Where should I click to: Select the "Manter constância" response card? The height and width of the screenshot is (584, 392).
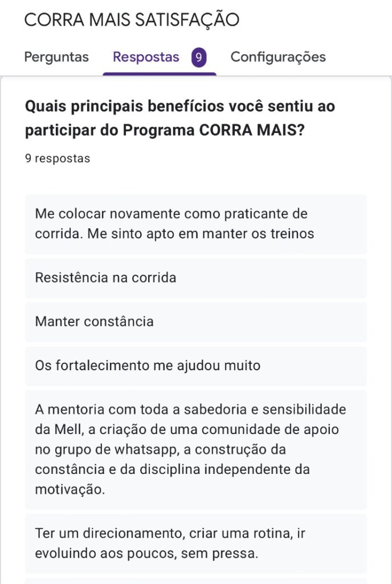pos(195,321)
